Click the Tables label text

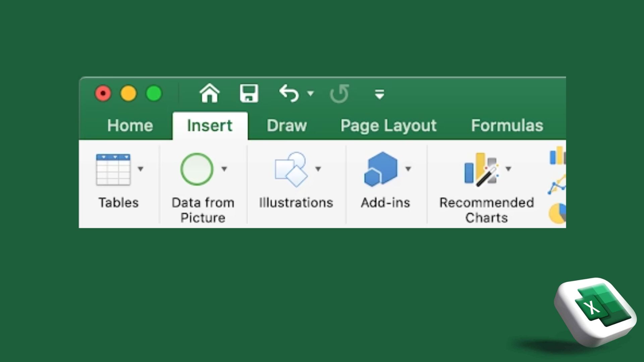pyautogui.click(x=118, y=202)
